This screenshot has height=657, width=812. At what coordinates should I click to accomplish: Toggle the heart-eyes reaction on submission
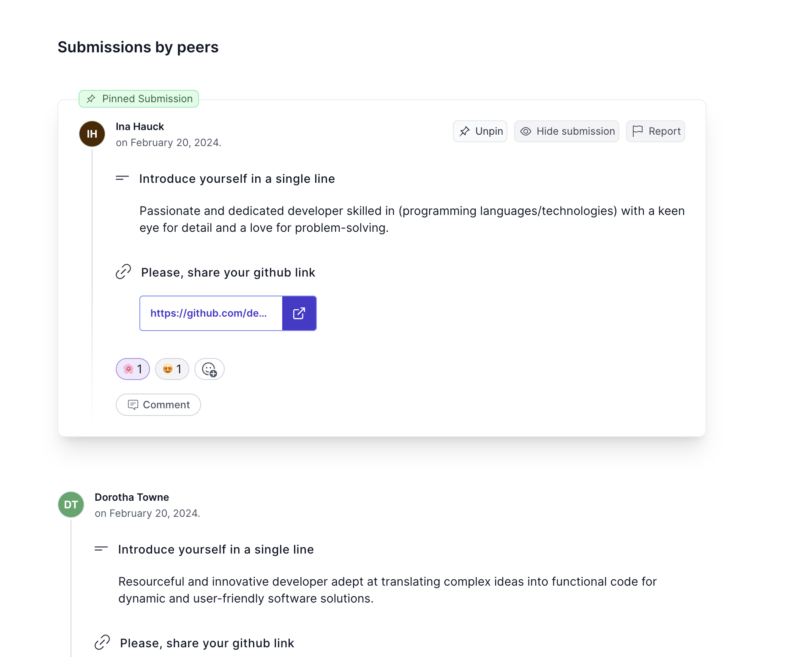[172, 369]
